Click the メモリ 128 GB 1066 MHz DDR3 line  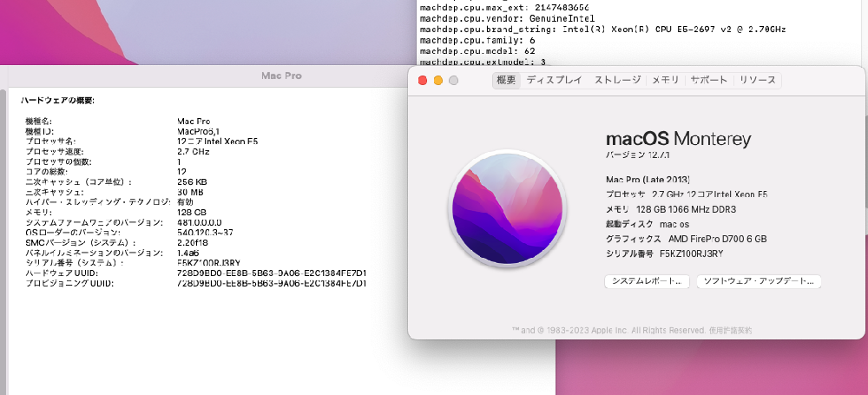click(x=671, y=209)
